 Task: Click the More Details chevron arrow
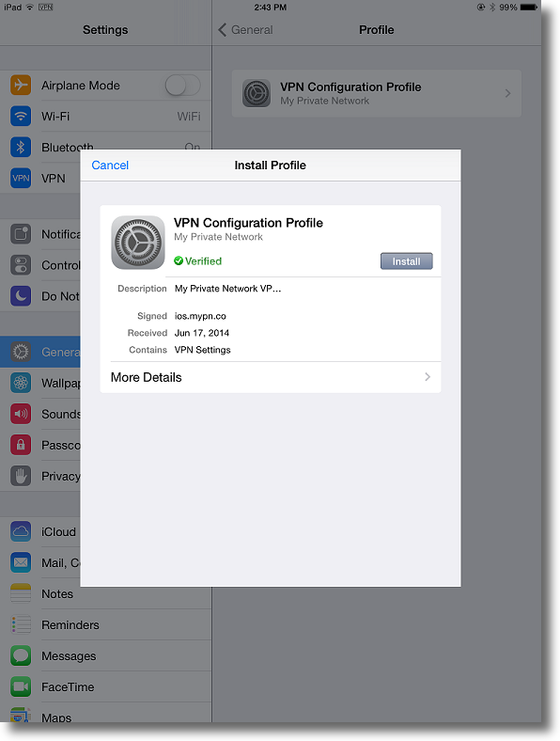tap(428, 377)
